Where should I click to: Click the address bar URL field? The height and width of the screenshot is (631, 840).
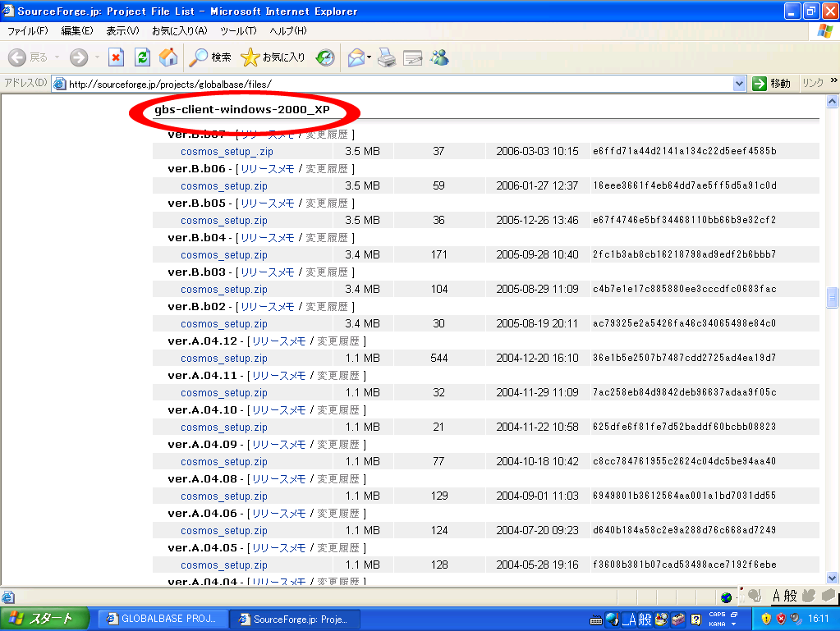click(x=394, y=84)
